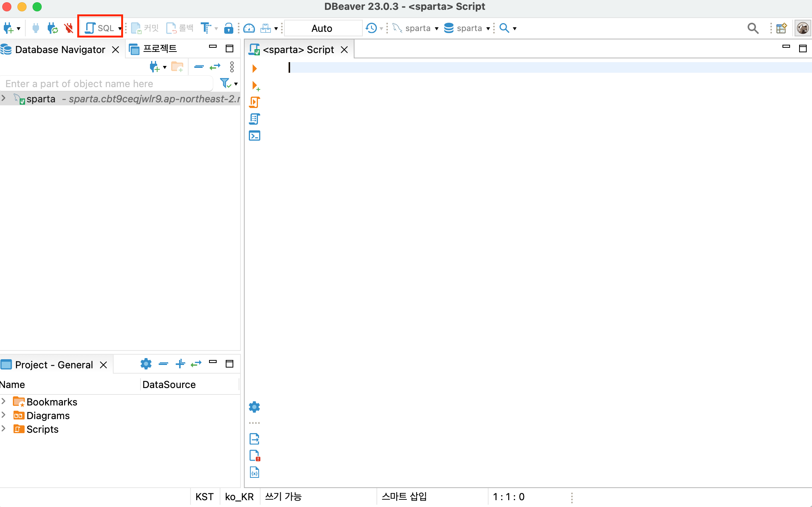Click the global Search magnifier icon

753,28
